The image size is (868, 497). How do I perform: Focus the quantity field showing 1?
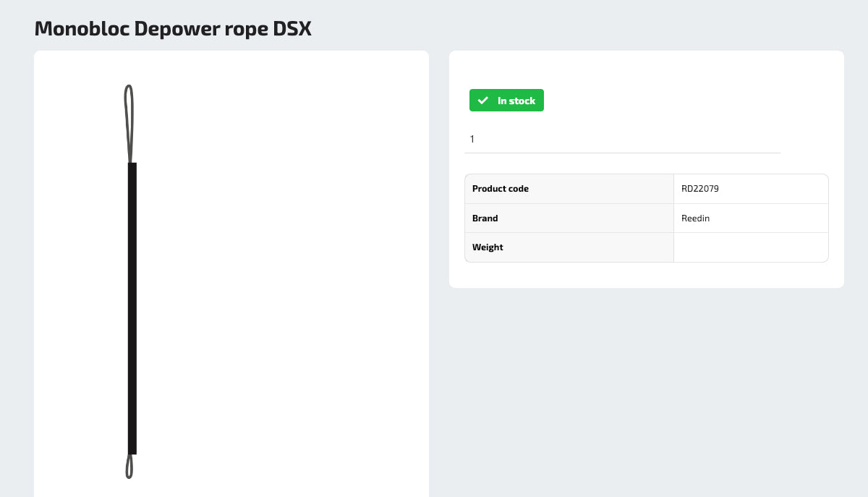[622, 139]
